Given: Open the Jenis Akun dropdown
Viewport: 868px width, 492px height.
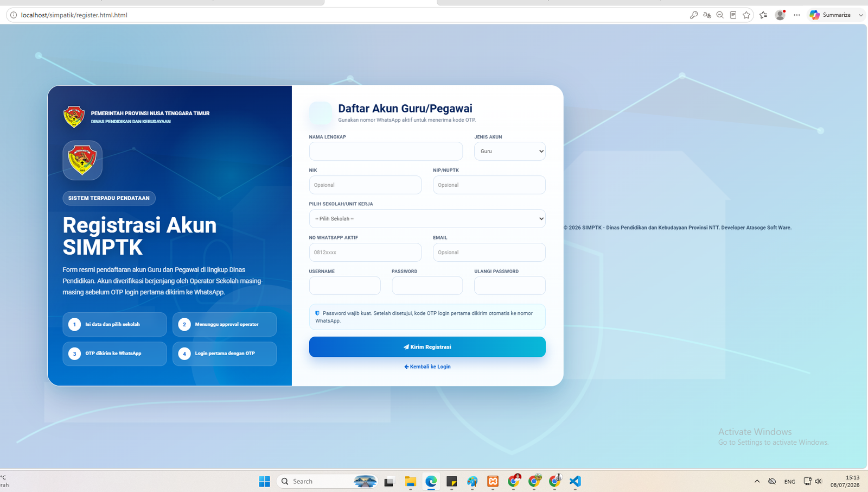Looking at the screenshot, I should (x=510, y=151).
